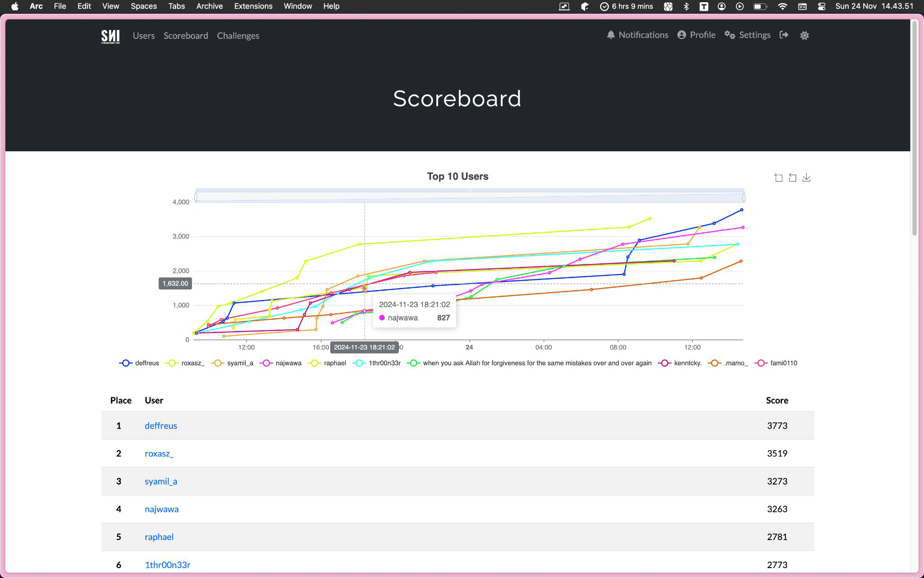Open the Spaces menu in menu bar

click(143, 6)
